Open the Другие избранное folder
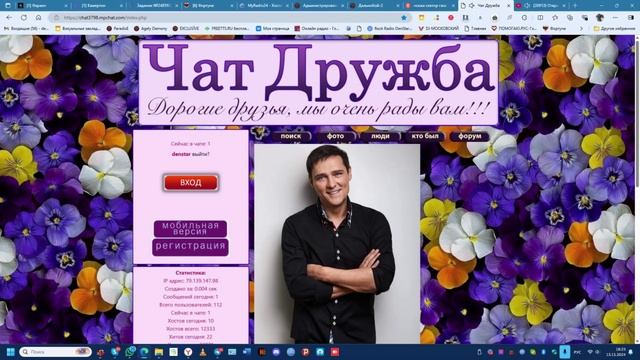Viewport: 640px width, 360px height. tap(614, 29)
